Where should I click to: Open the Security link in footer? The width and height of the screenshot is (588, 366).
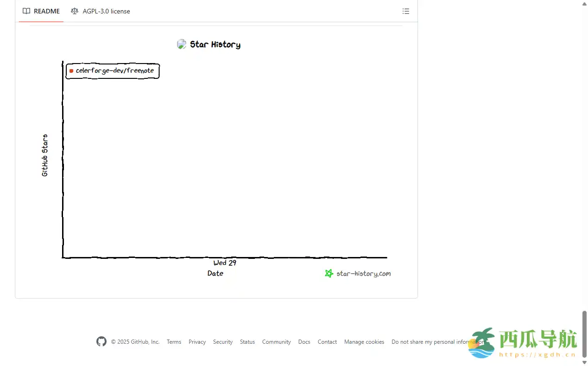(222, 342)
